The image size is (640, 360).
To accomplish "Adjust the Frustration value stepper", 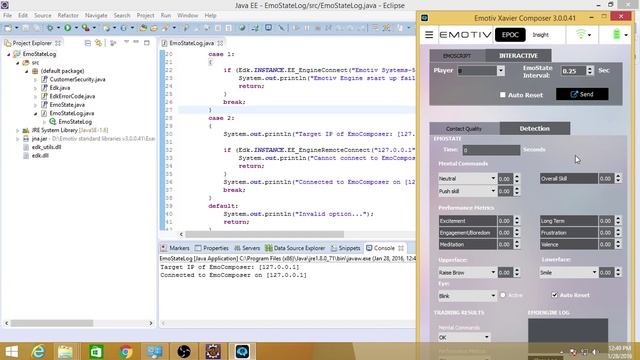I will [618, 233].
